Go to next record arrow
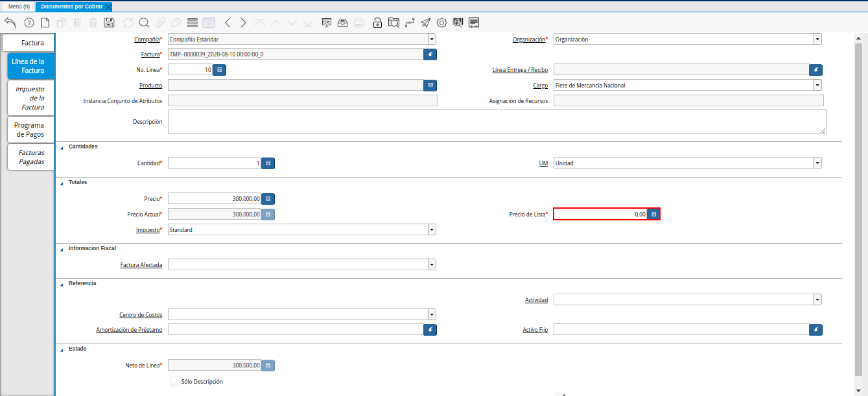868x396 pixels. pos(243,23)
